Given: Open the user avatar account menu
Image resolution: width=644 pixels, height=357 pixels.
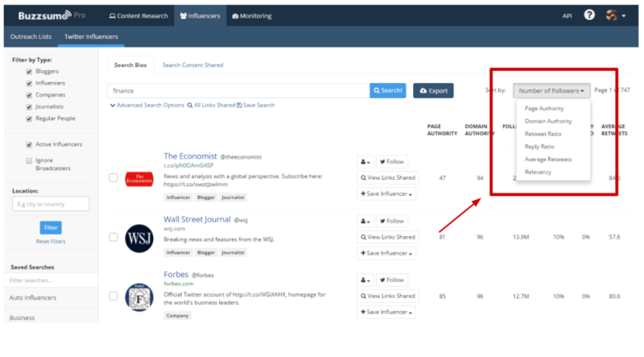Looking at the screenshot, I should click(x=616, y=15).
